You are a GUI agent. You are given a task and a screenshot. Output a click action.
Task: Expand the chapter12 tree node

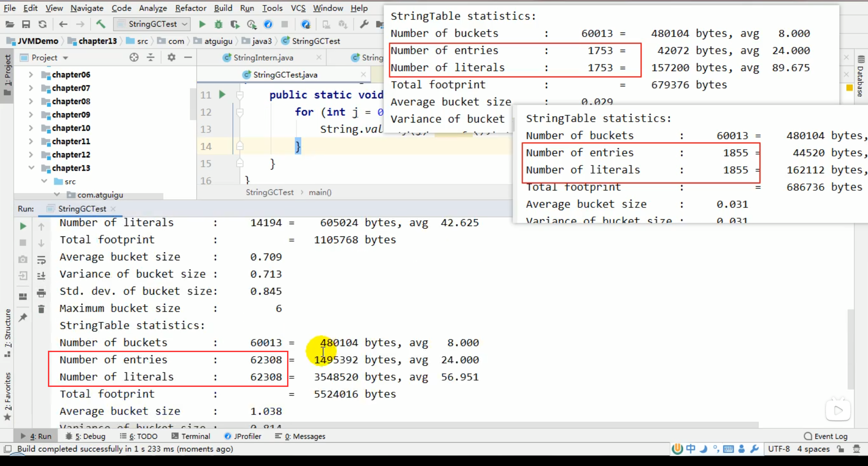coord(31,155)
